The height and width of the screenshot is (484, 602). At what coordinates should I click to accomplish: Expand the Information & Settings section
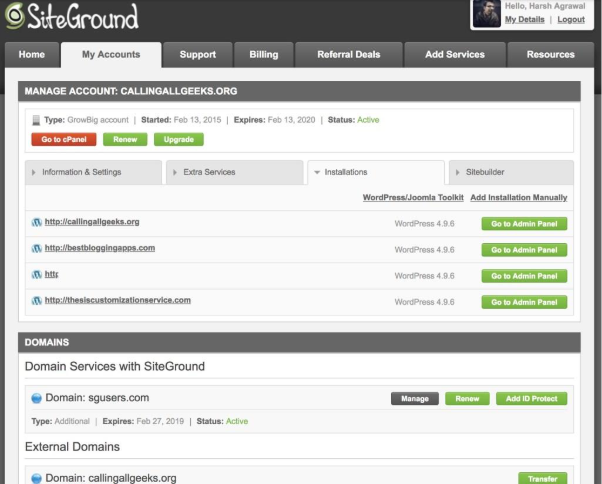[x=93, y=172]
